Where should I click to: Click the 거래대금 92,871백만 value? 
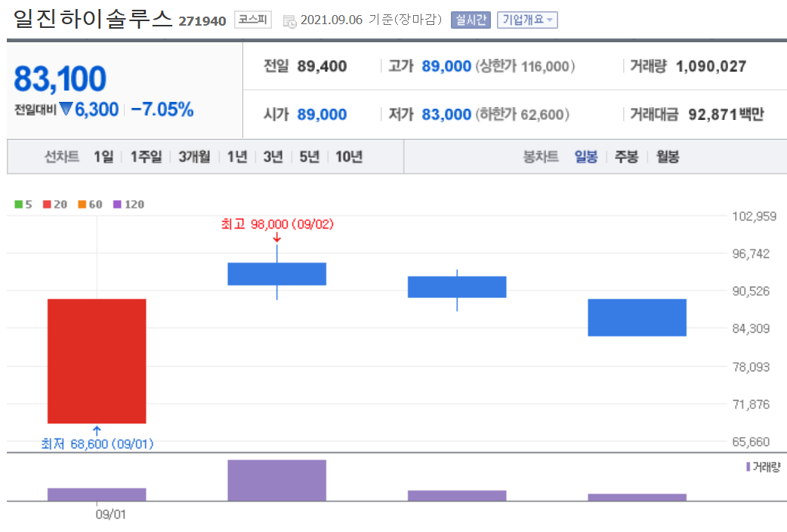(726, 114)
